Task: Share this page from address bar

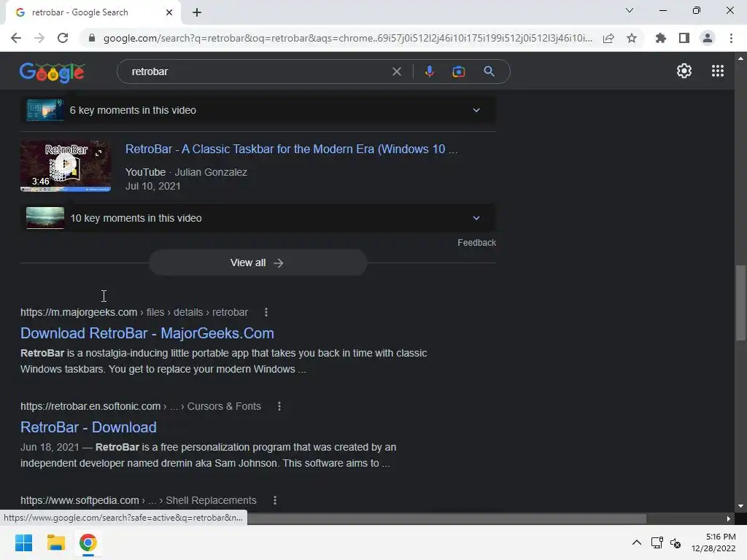Action: [608, 38]
